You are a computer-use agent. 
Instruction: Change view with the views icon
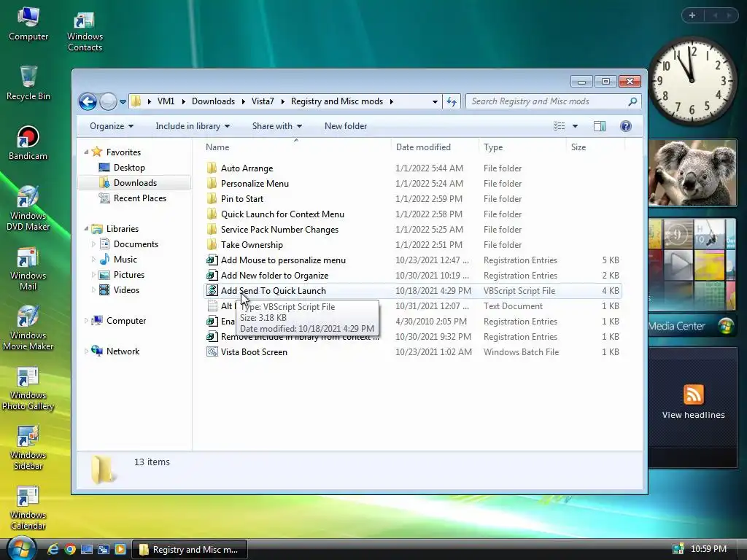(560, 126)
